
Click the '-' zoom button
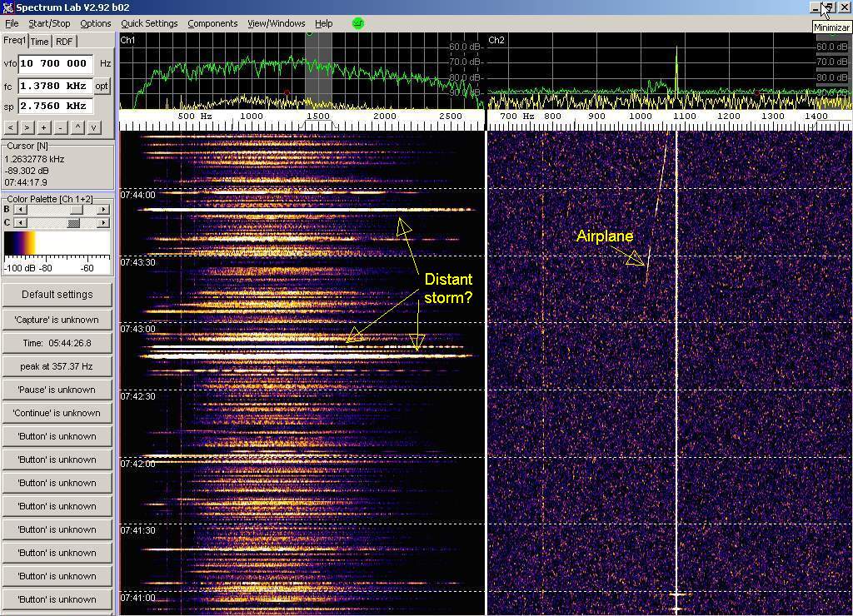point(60,127)
